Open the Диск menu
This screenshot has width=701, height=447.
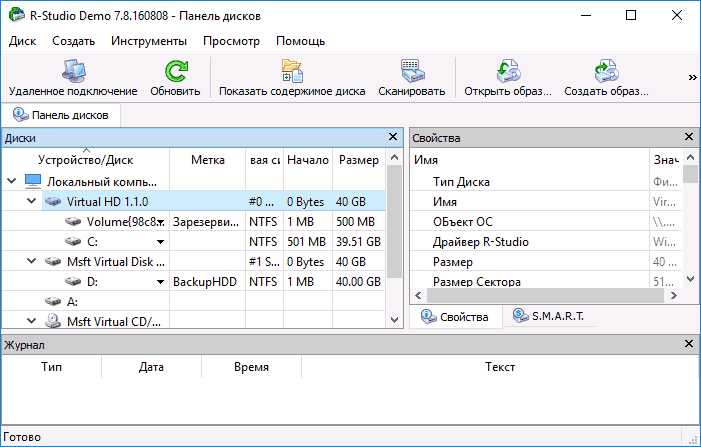click(x=22, y=41)
